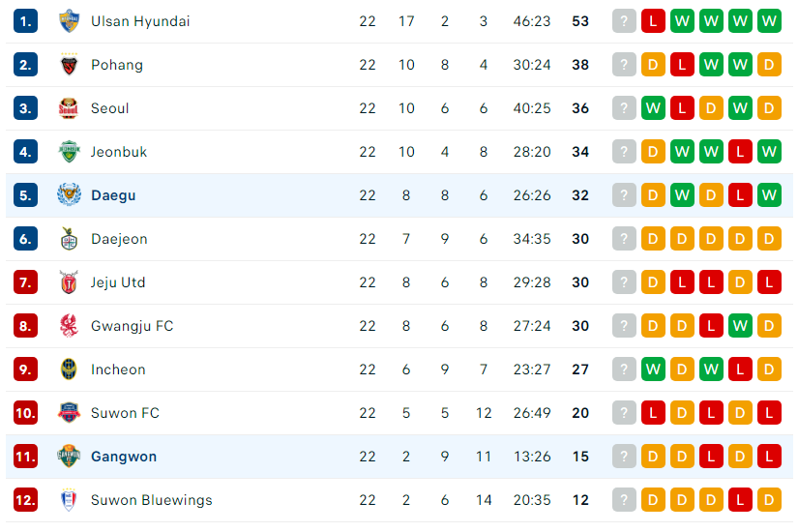Select the red rank 12 position badge
798x532 pixels.
click(x=25, y=500)
